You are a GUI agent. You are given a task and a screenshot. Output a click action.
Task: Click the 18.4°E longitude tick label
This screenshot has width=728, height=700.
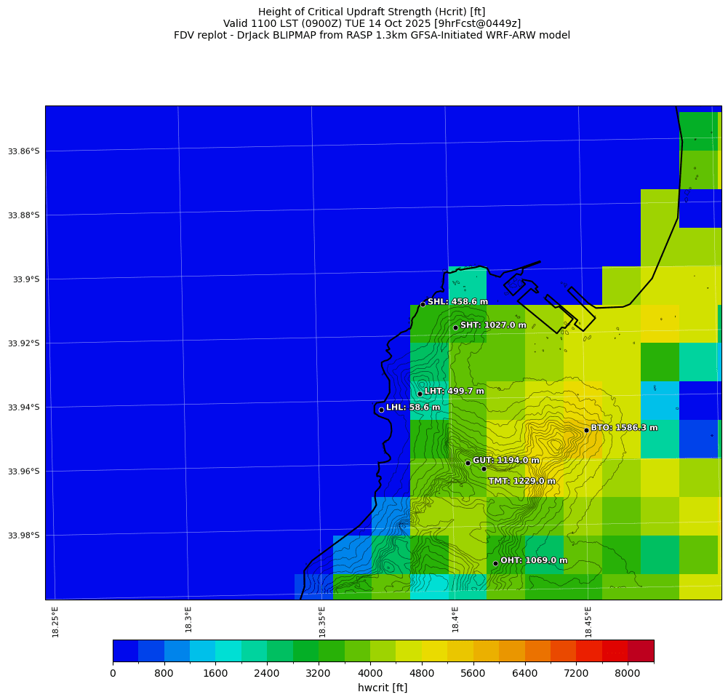[x=455, y=621]
